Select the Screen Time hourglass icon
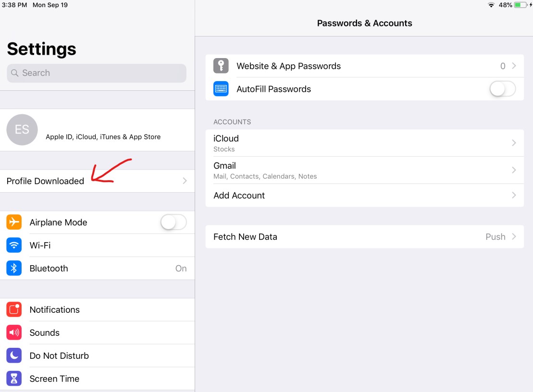 click(x=14, y=379)
